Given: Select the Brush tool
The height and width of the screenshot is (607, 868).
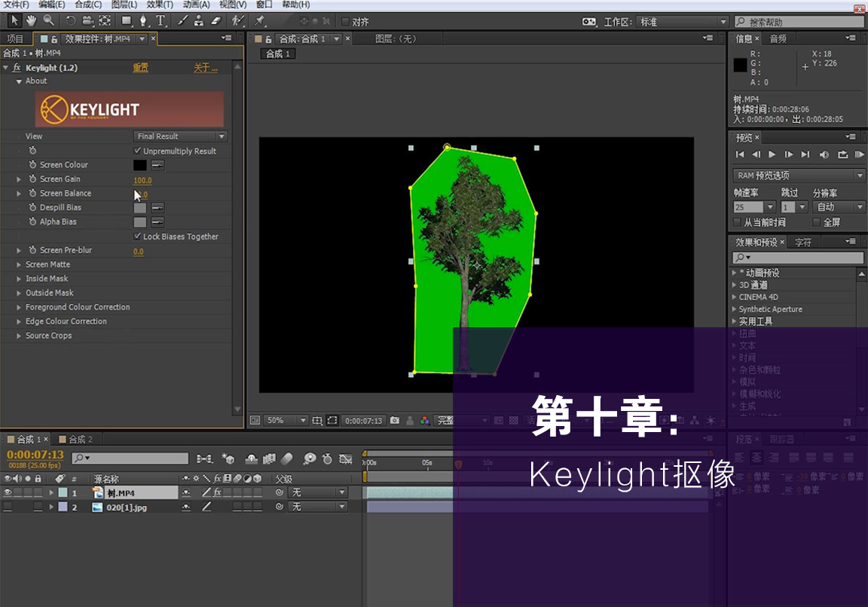Looking at the screenshot, I should (x=182, y=21).
